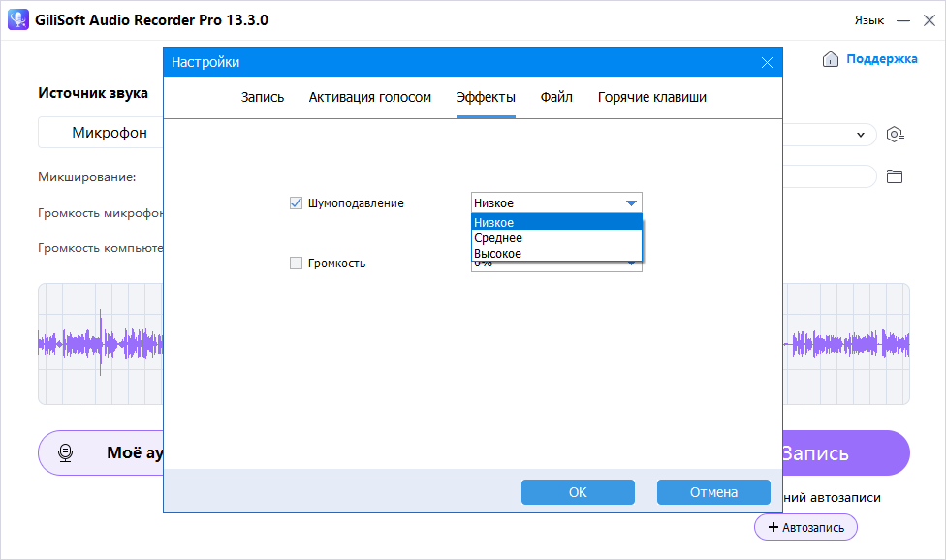Viewport: 946px width, 560px height.
Task: Confirm settings with OK button
Action: [578, 492]
